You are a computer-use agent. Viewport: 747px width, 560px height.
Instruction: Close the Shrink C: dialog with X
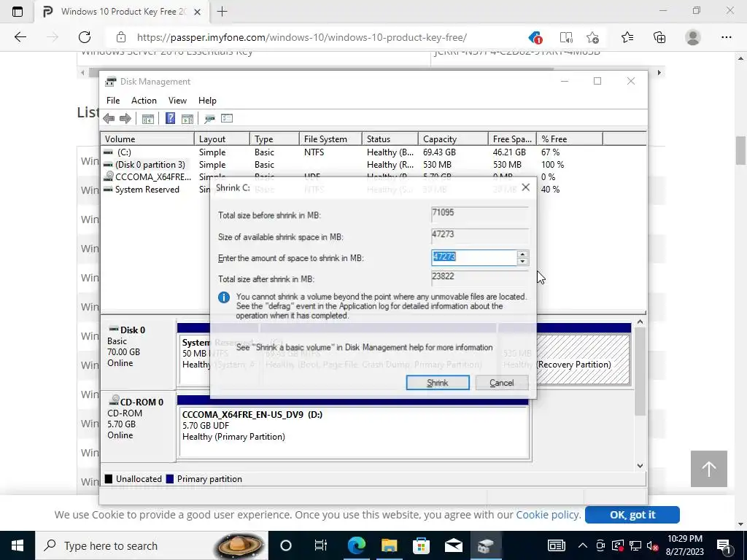[x=525, y=187]
